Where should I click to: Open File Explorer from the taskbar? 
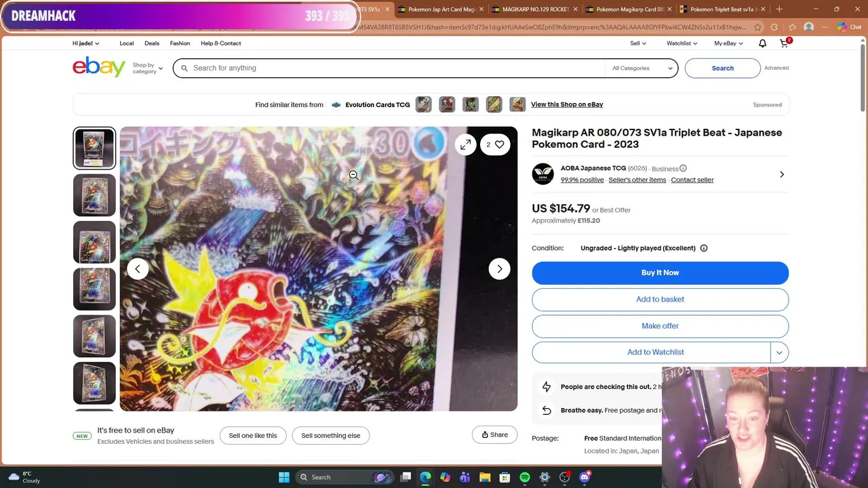tap(485, 477)
